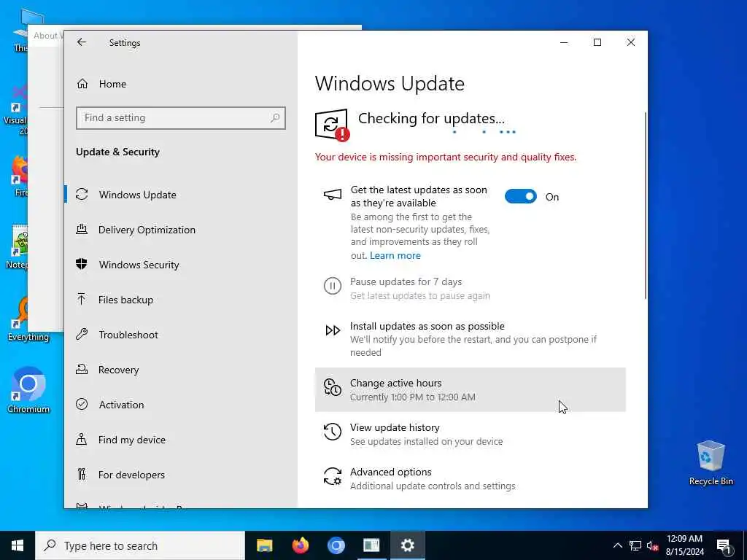Select the Chromium desktop shortcut
The height and width of the screenshot is (560, 747).
(x=28, y=390)
